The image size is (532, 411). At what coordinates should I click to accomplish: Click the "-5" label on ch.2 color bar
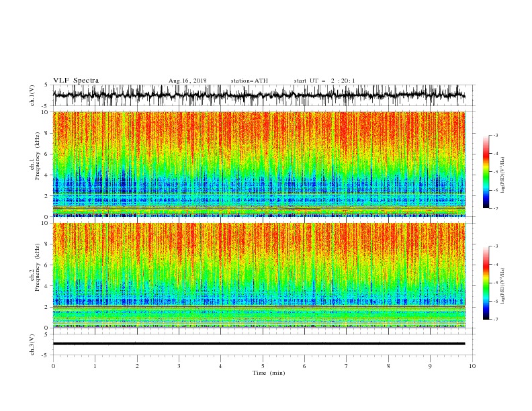[x=496, y=283]
